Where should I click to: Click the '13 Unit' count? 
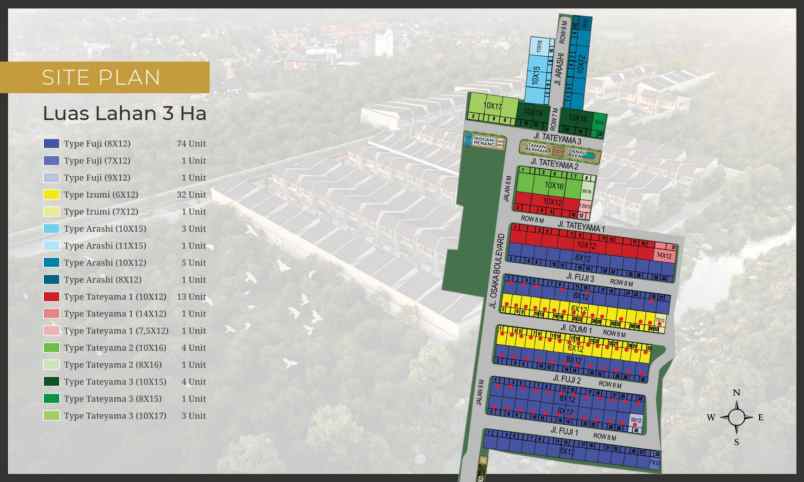tap(191, 296)
